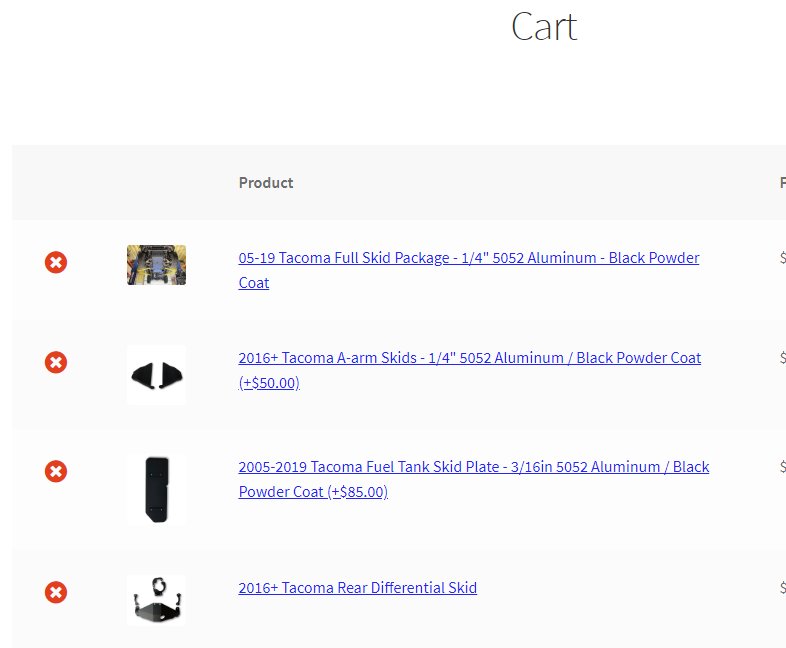Open the Fuel Tank Skid Plate thumbnail
Screen dimensions: 786x648
click(156, 490)
